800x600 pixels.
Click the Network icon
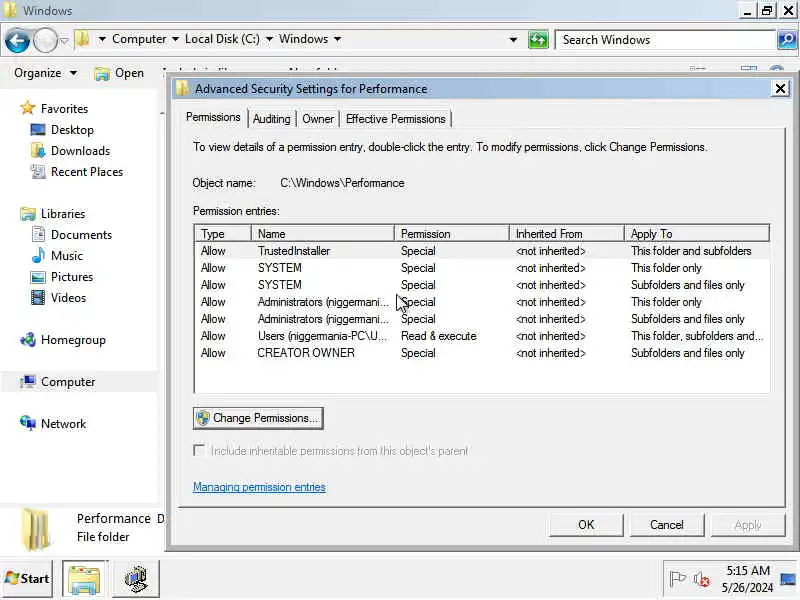point(28,423)
